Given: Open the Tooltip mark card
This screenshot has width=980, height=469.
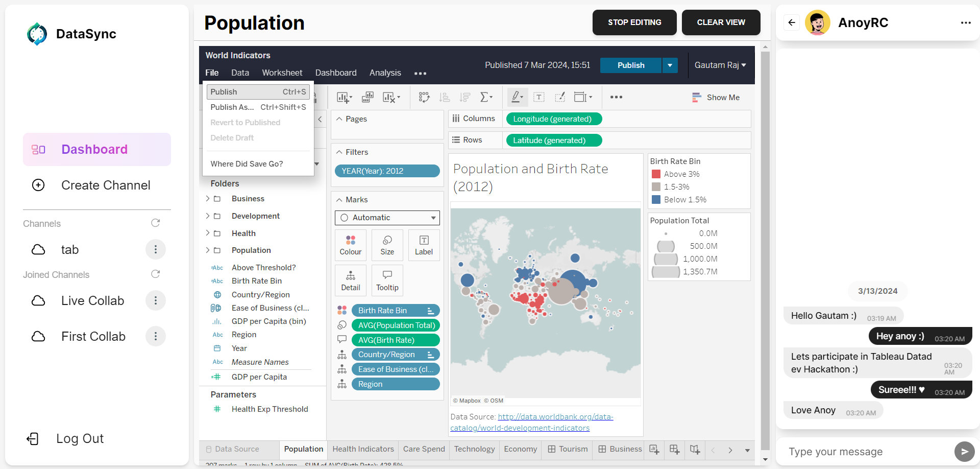Looking at the screenshot, I should (x=387, y=281).
